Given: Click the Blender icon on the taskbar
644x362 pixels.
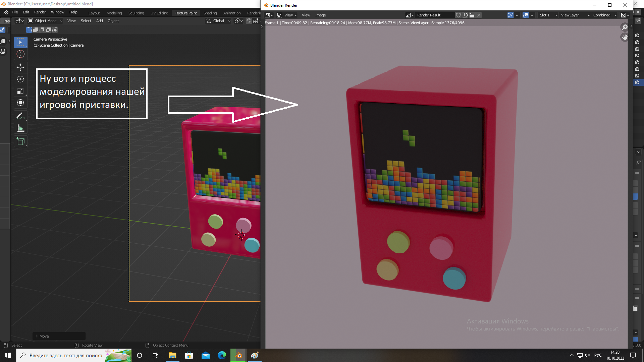Looking at the screenshot, I should [238, 355].
